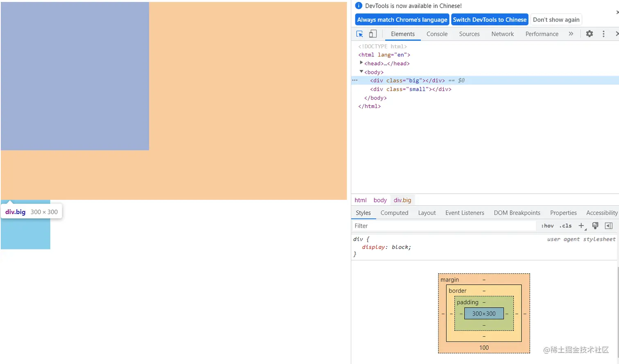Viewport: 619px width, 364px height.
Task: Click the info icon in language banner
Action: point(359,6)
